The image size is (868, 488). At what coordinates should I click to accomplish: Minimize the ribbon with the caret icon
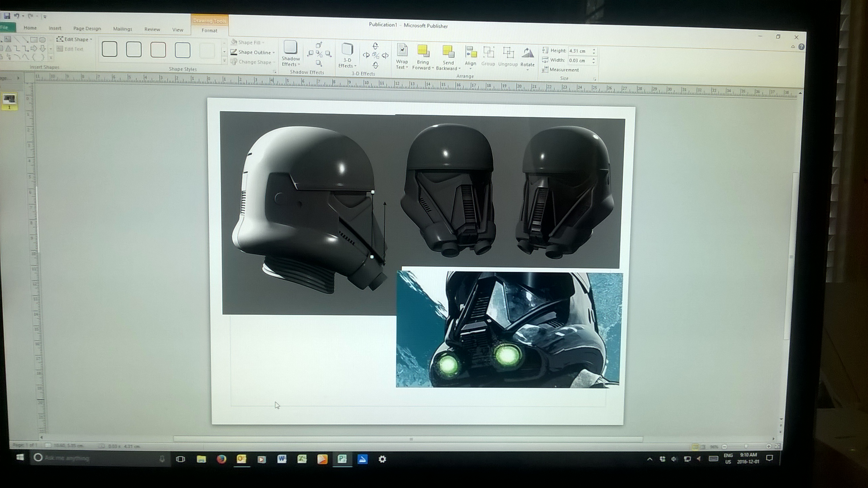pos(793,47)
